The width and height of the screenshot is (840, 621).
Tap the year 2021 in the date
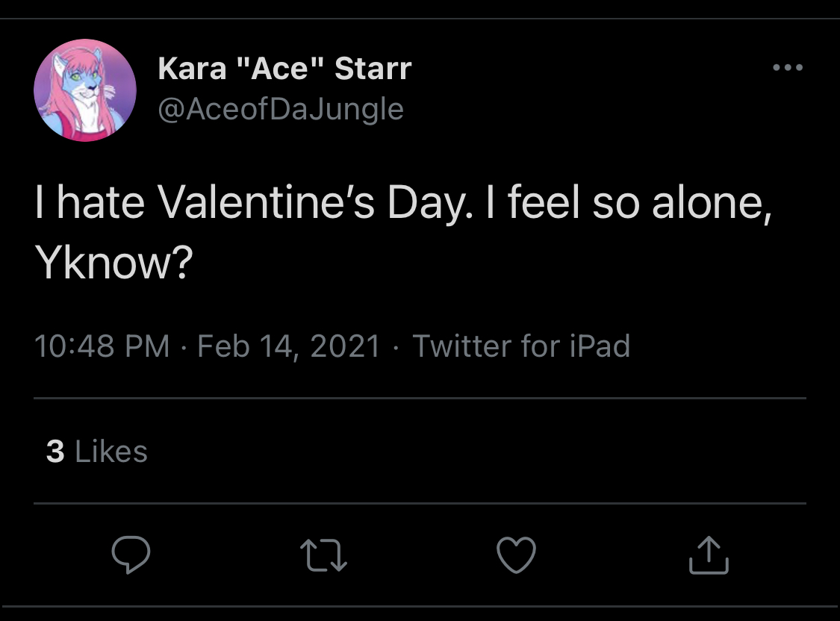[346, 346]
